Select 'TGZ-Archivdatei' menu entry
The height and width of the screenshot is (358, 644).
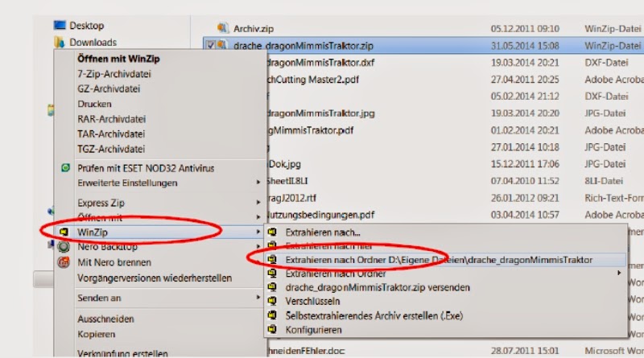click(x=111, y=149)
